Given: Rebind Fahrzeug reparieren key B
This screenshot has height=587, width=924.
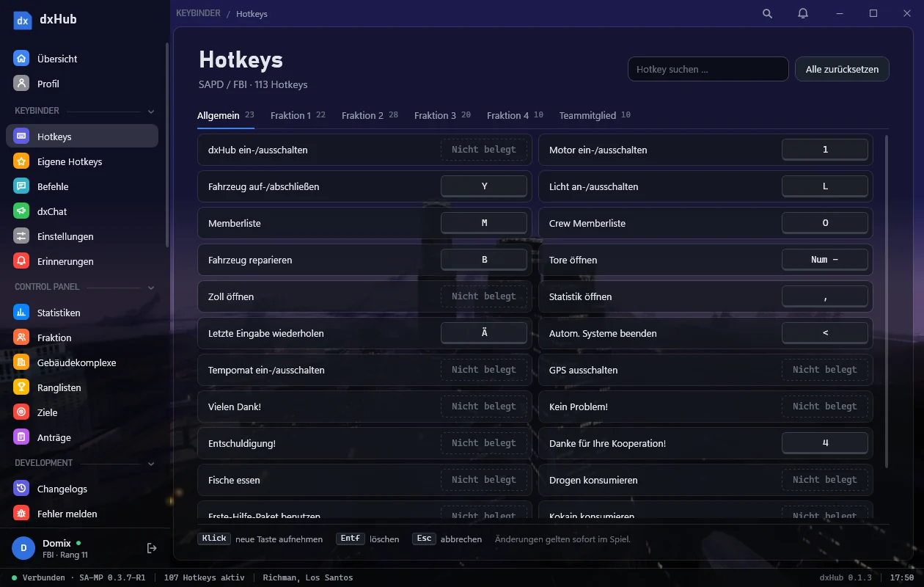Looking at the screenshot, I should tap(484, 260).
